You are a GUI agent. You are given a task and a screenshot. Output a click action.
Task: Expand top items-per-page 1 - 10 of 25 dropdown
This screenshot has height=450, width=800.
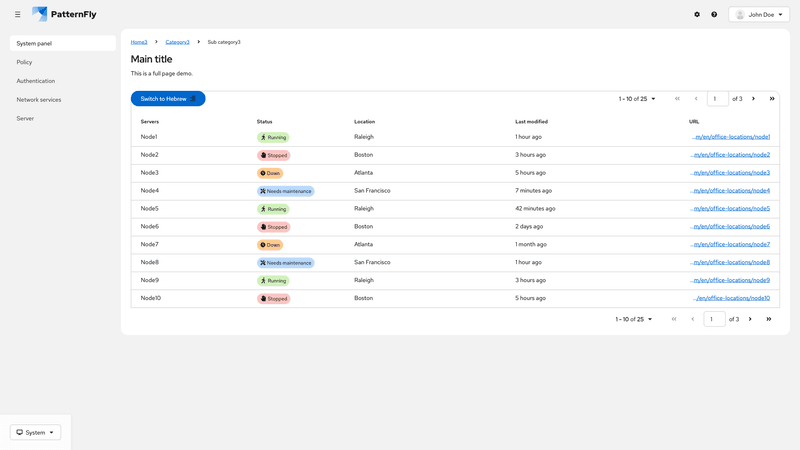coord(637,99)
